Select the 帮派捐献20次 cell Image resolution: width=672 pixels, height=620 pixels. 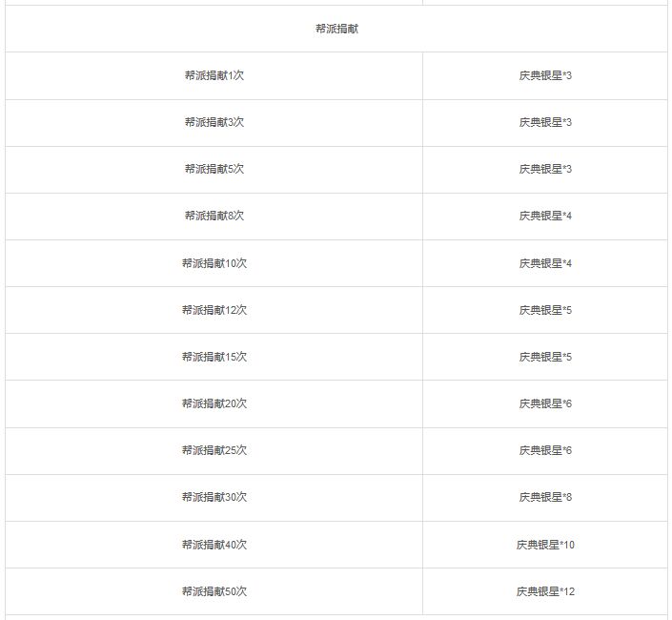(214, 403)
